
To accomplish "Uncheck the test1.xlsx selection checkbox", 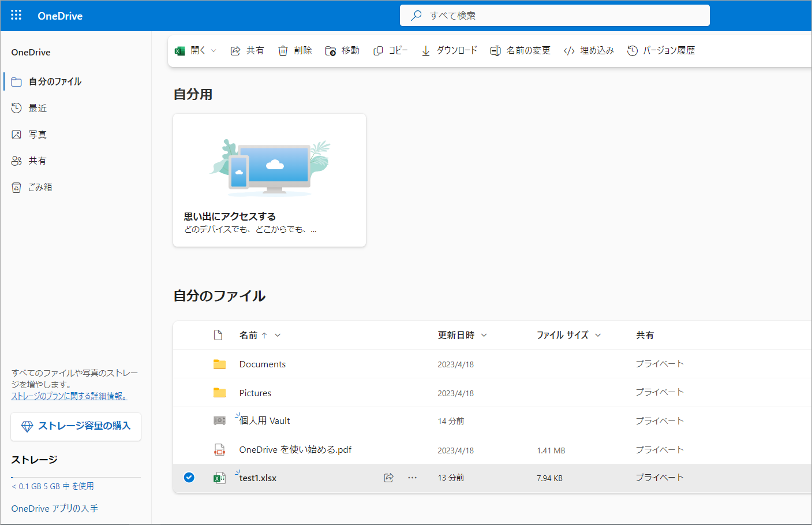I will click(189, 478).
